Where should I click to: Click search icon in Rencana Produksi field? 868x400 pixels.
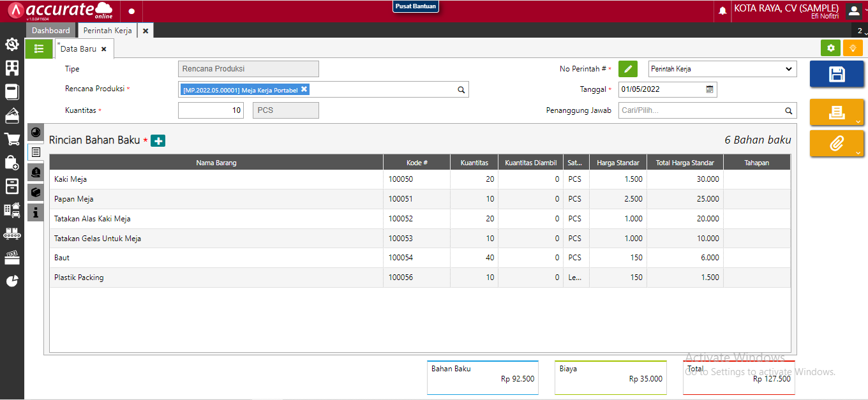pos(461,90)
